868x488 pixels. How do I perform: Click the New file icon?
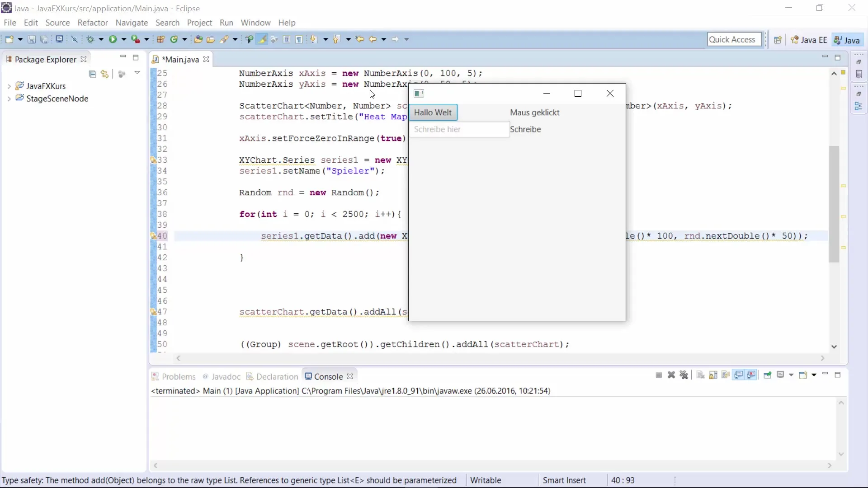pyautogui.click(x=9, y=40)
